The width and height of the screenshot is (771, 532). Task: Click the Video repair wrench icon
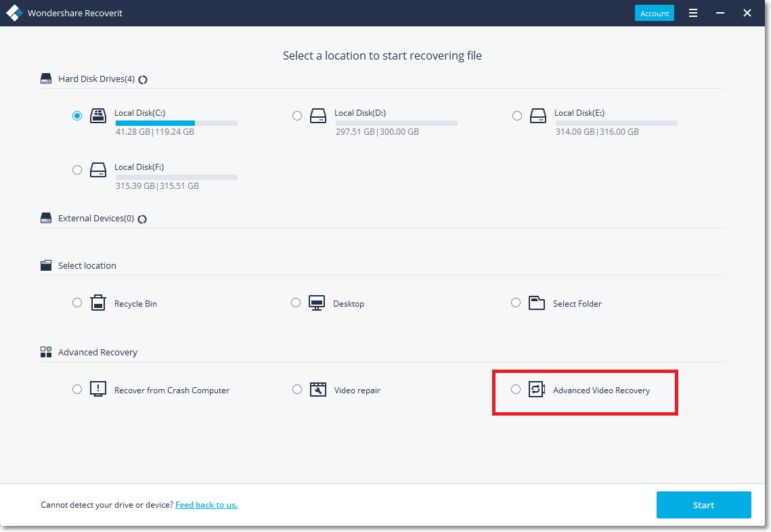pos(318,389)
